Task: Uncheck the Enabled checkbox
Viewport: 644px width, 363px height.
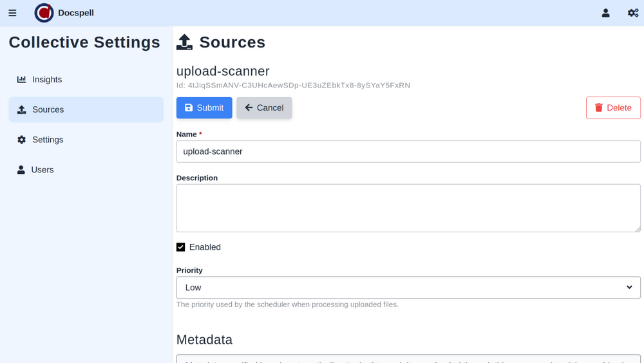Action: coord(181,247)
